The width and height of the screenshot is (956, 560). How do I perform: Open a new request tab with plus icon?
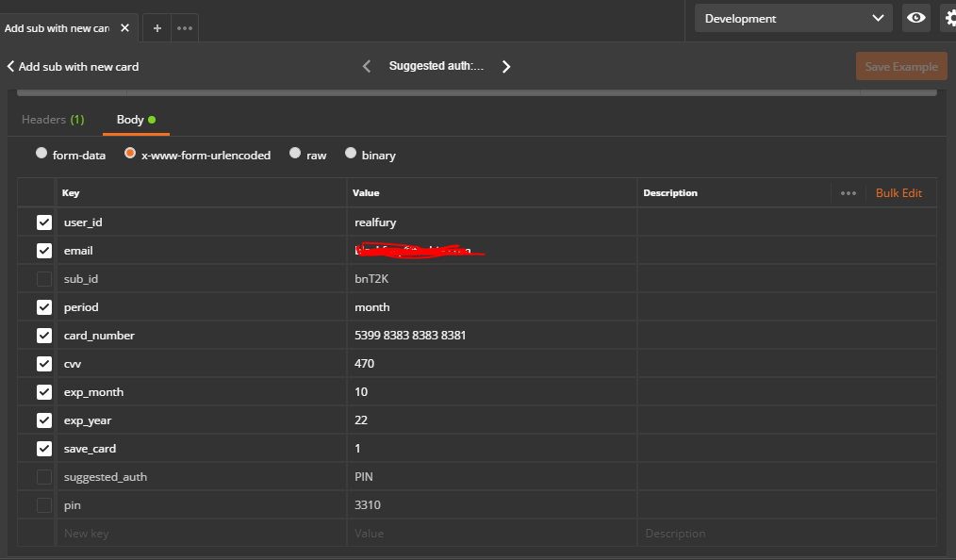[157, 27]
